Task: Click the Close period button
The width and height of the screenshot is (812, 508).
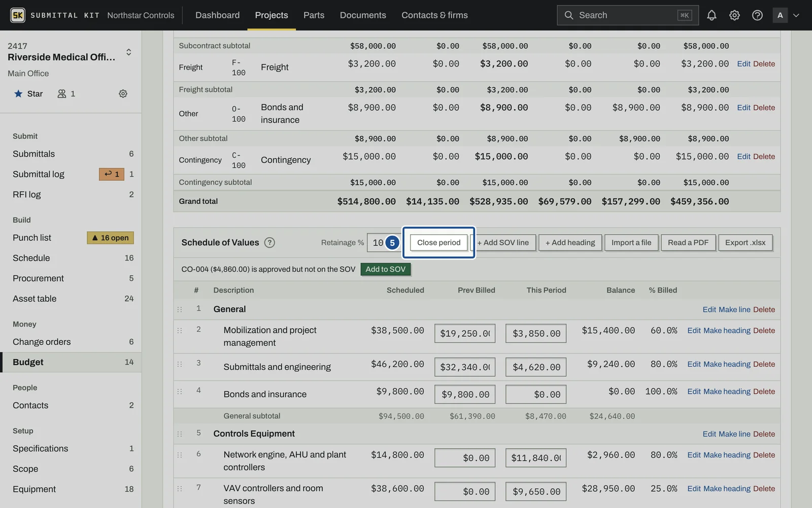Action: [x=439, y=242]
